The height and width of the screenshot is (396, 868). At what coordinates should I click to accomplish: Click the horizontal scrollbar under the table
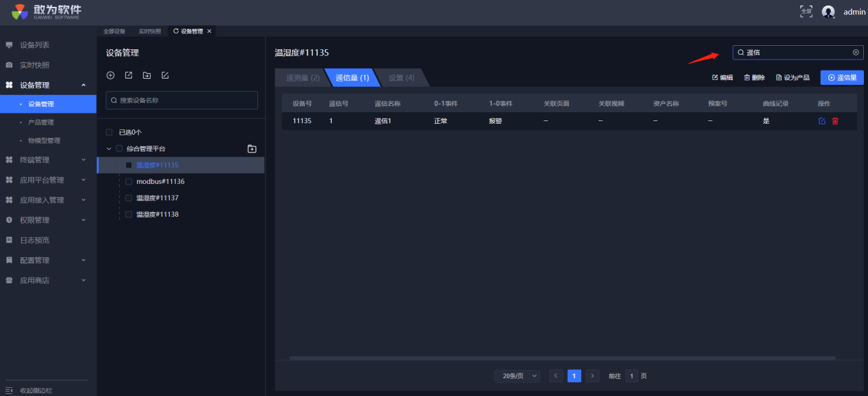coord(561,358)
